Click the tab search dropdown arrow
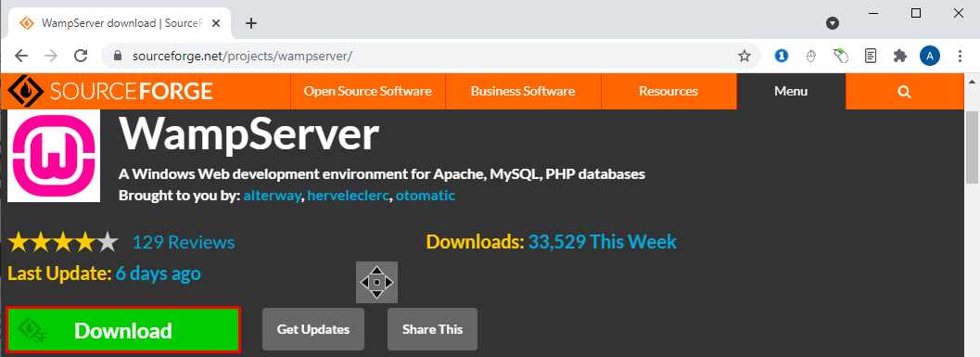The image size is (980, 357). [832, 24]
